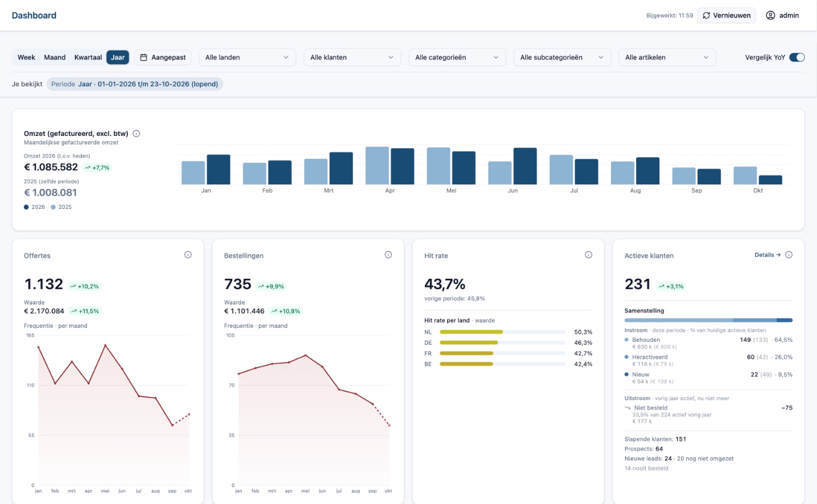Click the Samenstelling composition bar
Screen dimensions: 817x504
(708, 320)
